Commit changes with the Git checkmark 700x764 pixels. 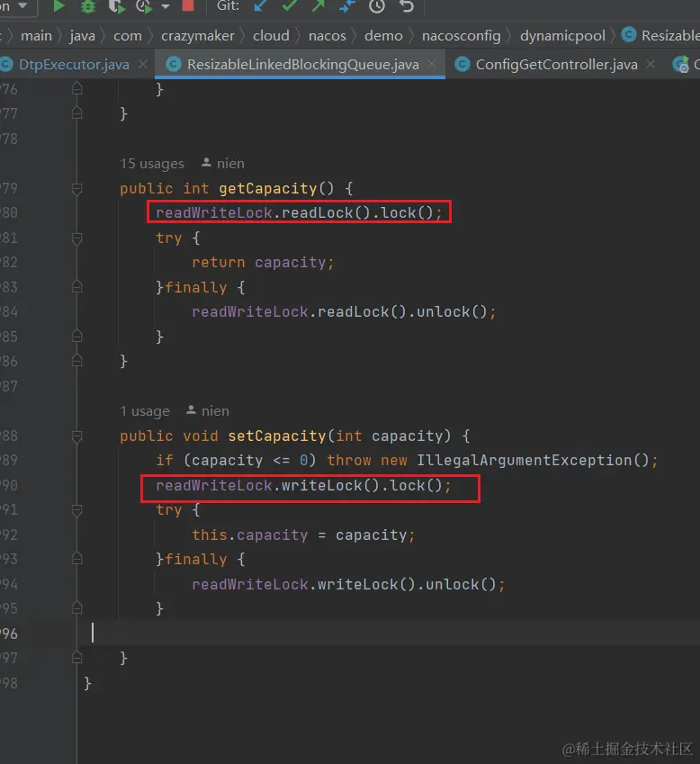point(290,5)
